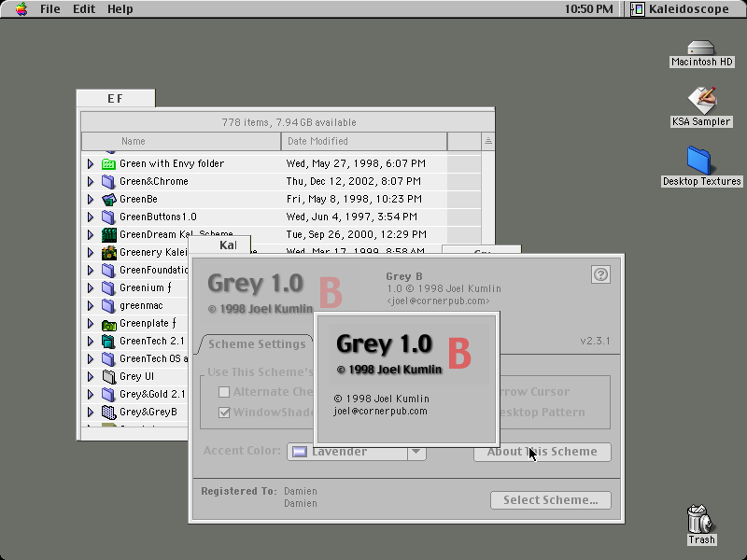Click the greenmac folder icon
This screenshot has width=747, height=560.
click(108, 306)
